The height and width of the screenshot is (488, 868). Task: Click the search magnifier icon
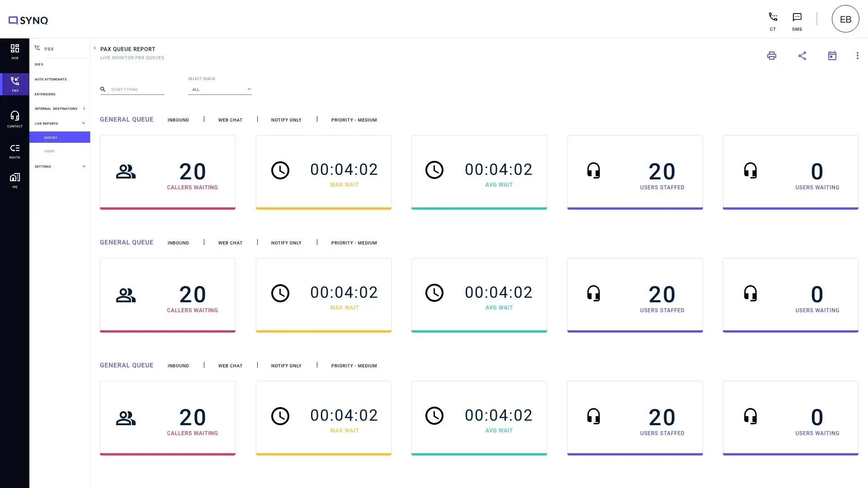pos(103,89)
